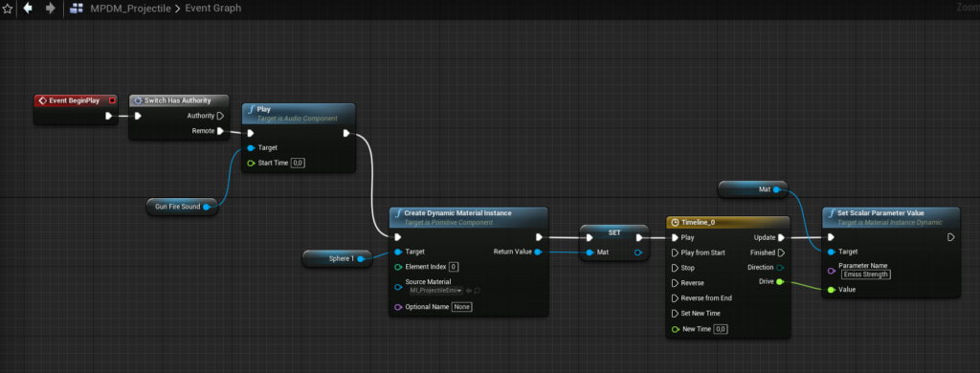Click Create Dynamic Material Instance Target pin
Viewport: 980px width, 373px height.
[x=398, y=252]
